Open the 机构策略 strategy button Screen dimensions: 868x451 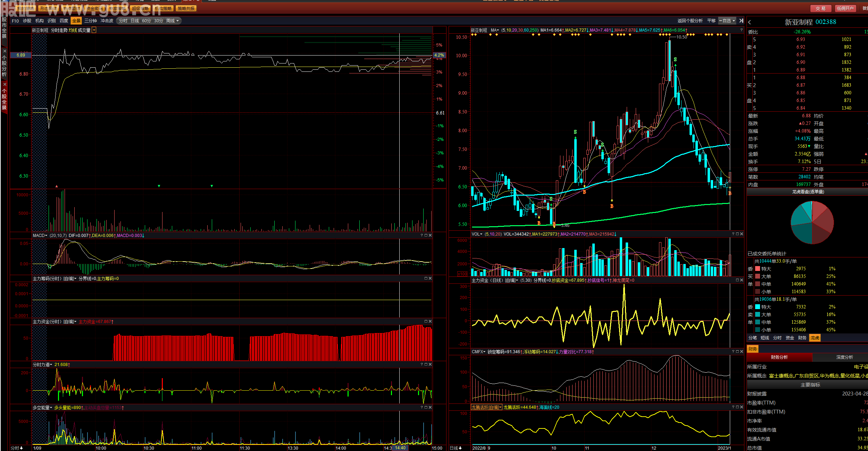tap(163, 8)
